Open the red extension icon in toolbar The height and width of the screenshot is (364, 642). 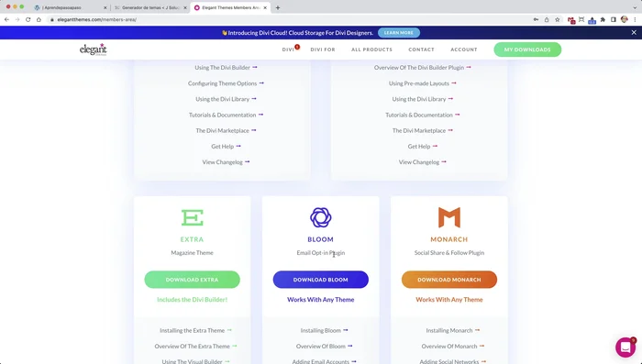(571, 20)
